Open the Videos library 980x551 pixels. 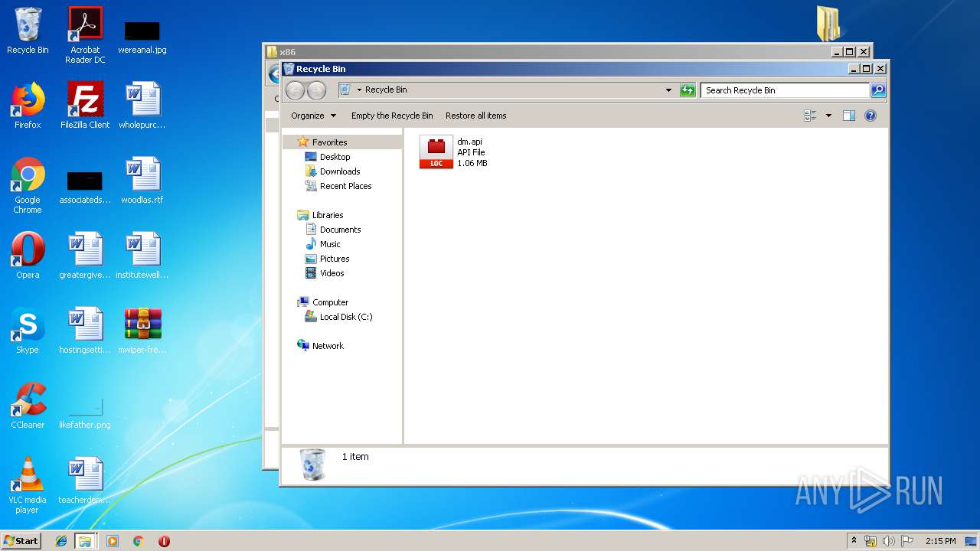pyautogui.click(x=325, y=273)
